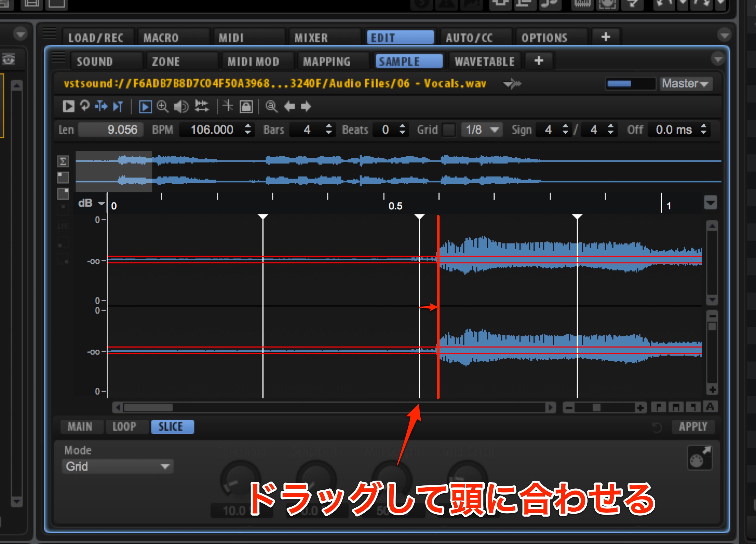Switch to the OPTIONS tab

[x=551, y=37]
